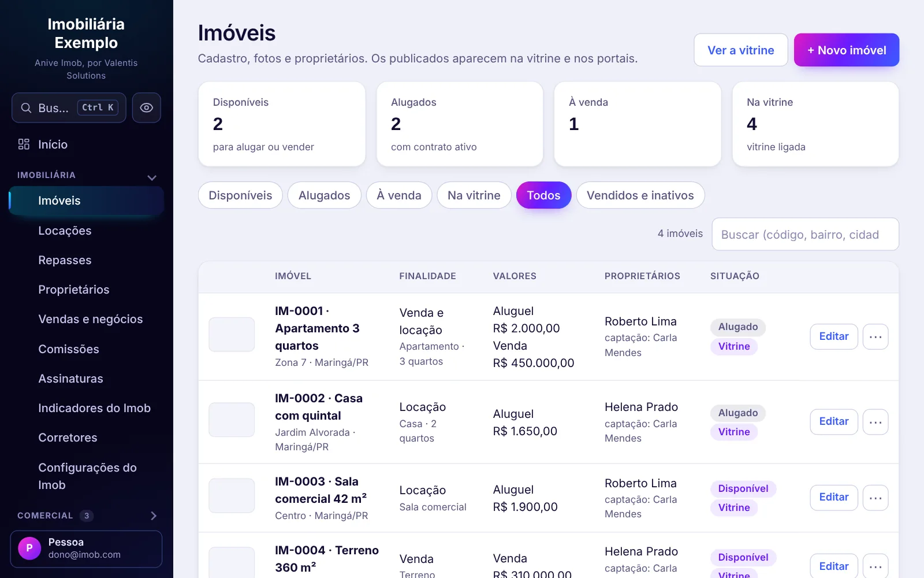Collapse the IMOBILIÁRIA section chevron

[152, 177]
